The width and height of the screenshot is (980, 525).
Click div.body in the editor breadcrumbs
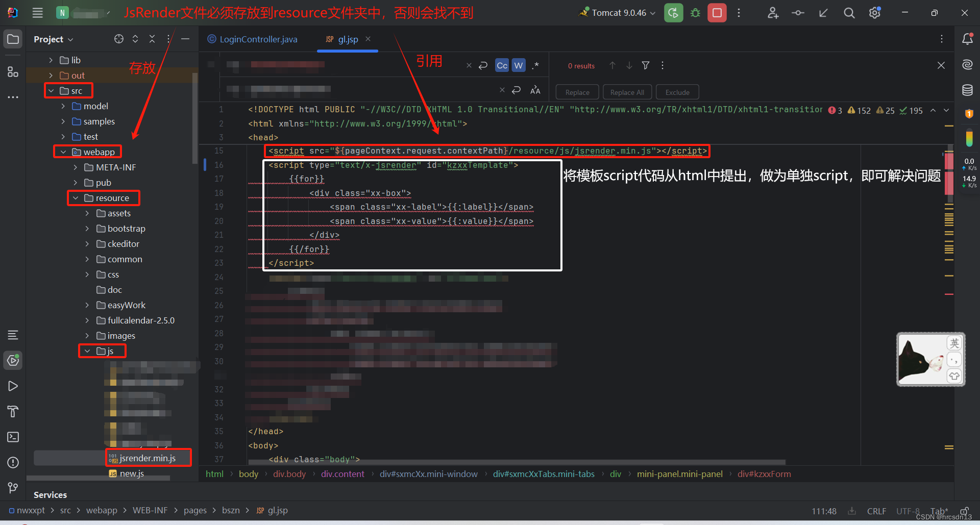click(289, 474)
